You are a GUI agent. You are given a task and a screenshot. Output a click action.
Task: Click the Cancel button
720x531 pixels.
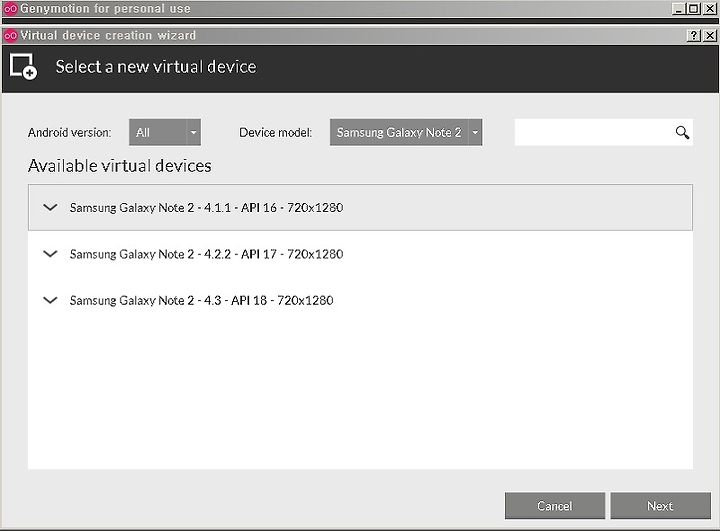click(555, 506)
